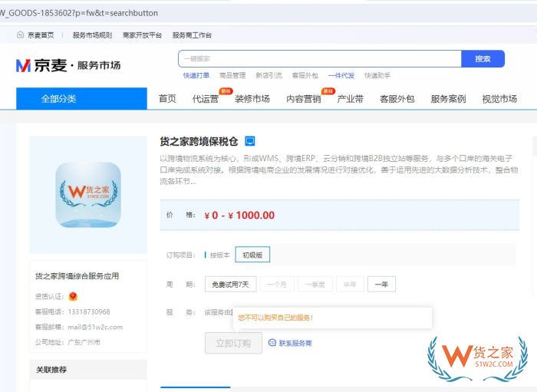Open the 商家开放平台 link
Viewport: 537px width, 392px height.
click(x=142, y=35)
